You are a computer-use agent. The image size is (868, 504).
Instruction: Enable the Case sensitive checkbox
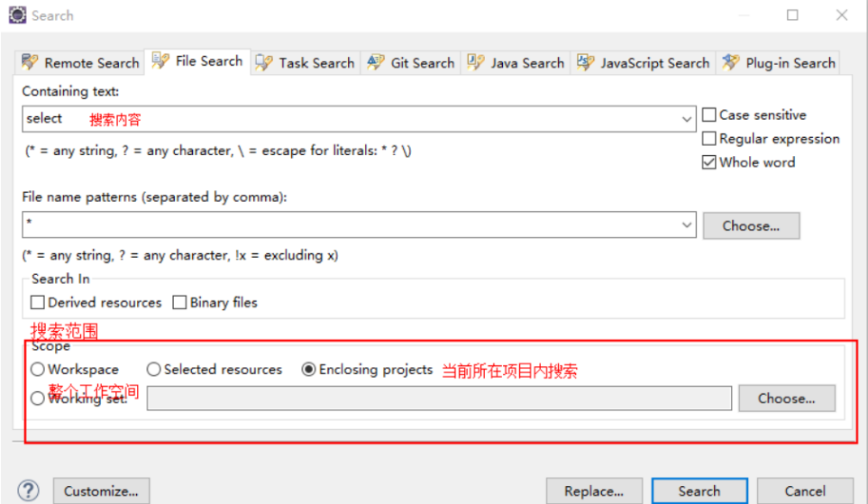(x=709, y=115)
